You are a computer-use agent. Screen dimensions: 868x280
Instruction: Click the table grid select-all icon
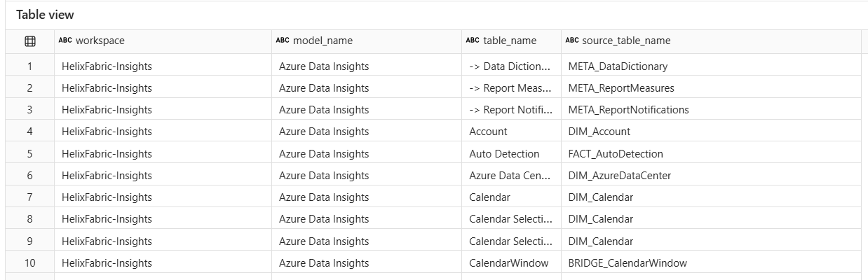[30, 41]
